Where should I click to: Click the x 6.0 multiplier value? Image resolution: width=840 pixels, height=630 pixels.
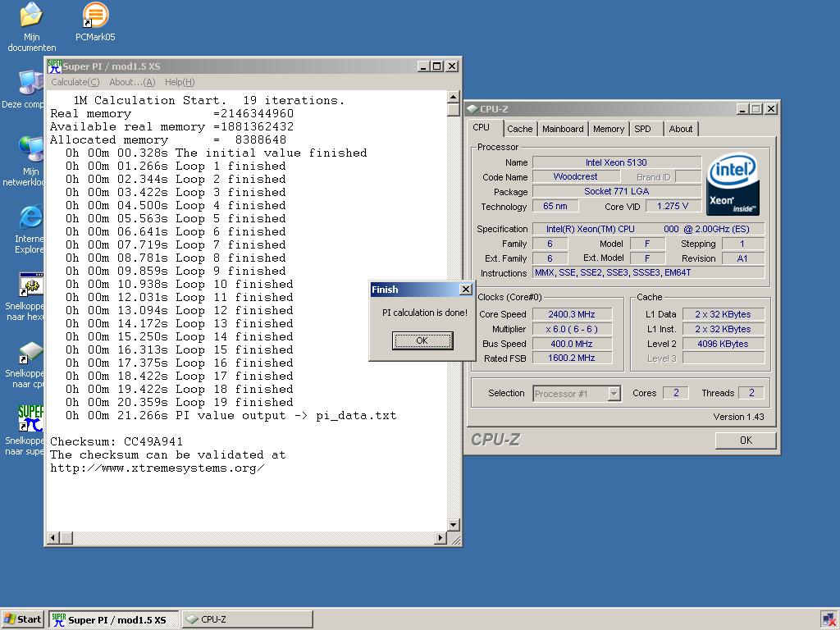[572, 329]
